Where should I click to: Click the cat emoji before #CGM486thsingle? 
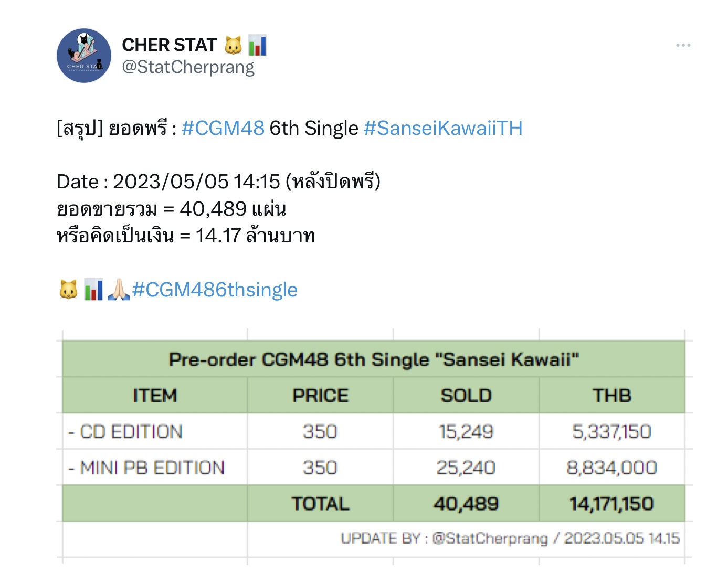tap(68, 290)
